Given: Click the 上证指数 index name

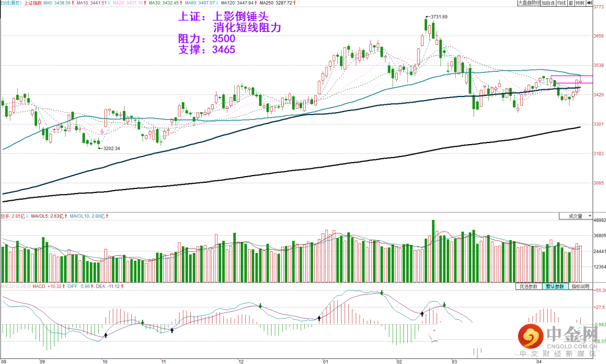Looking at the screenshot, I should point(33,3).
